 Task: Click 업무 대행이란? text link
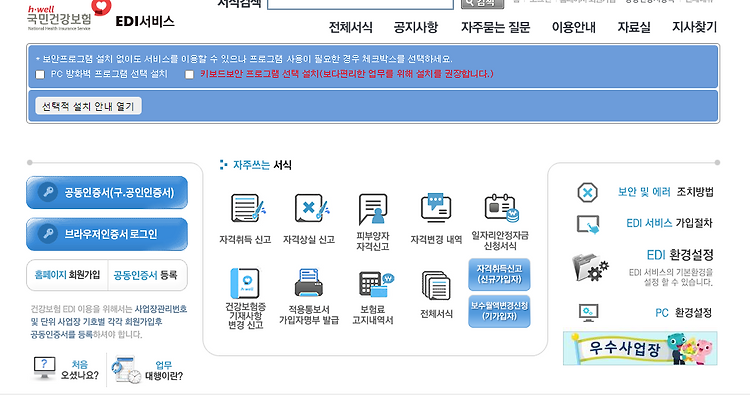(164, 371)
